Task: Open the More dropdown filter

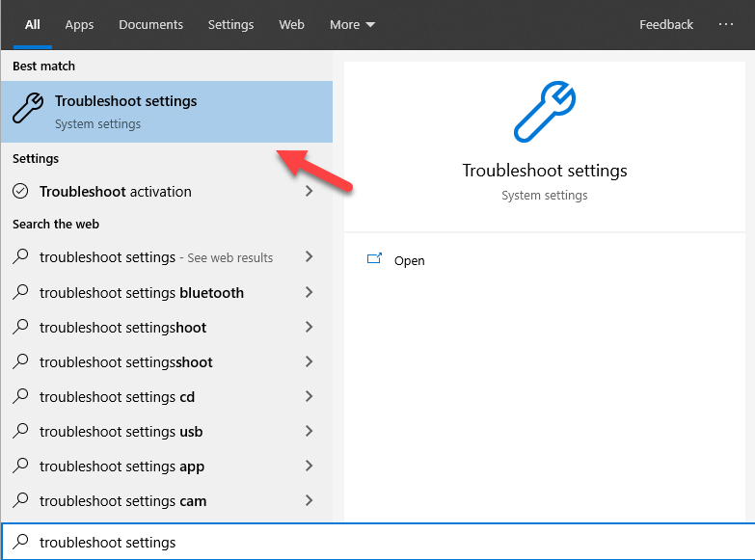Action: (x=352, y=25)
